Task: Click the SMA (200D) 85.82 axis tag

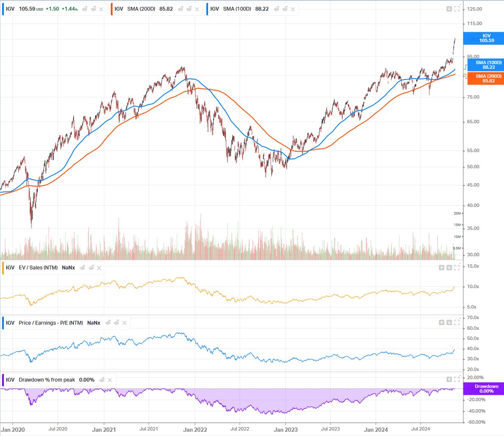Action: (486, 79)
